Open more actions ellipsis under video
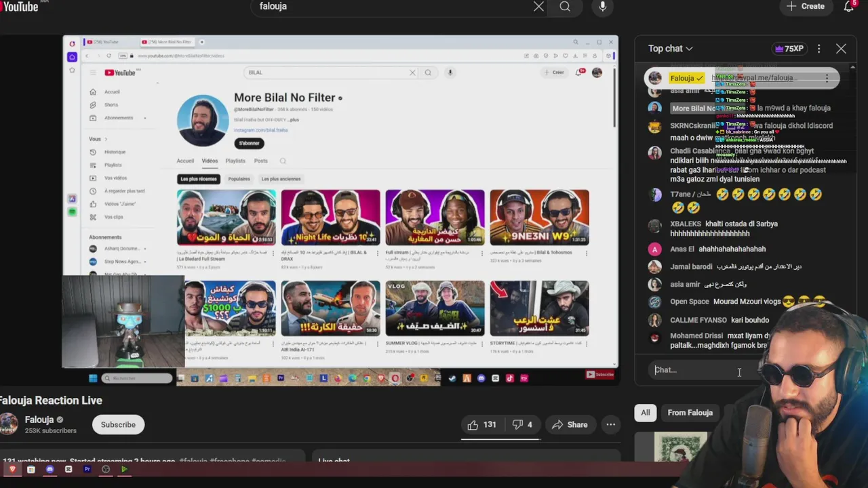868x488 pixels. 611,425
